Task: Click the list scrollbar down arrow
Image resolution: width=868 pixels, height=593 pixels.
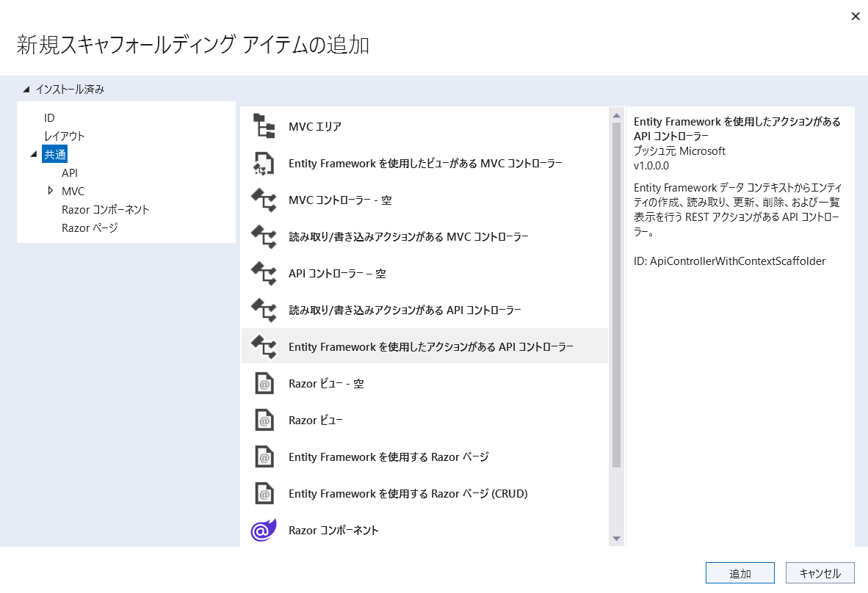Action: pos(616,539)
